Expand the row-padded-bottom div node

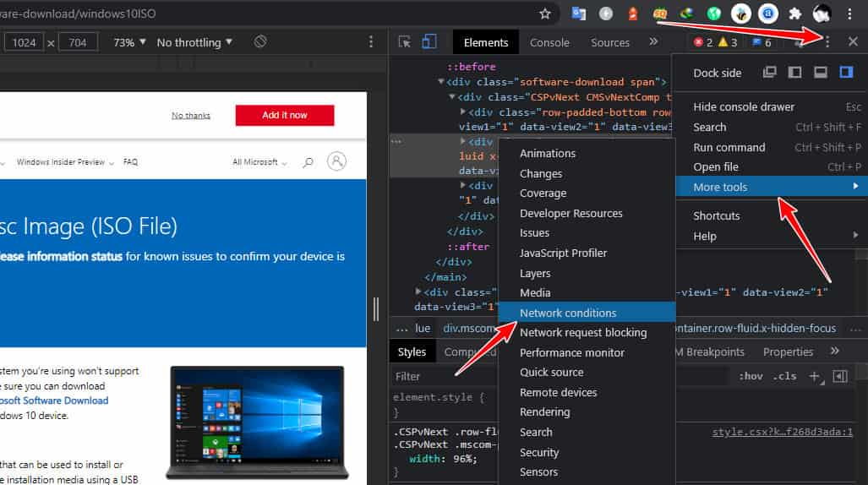tap(463, 112)
